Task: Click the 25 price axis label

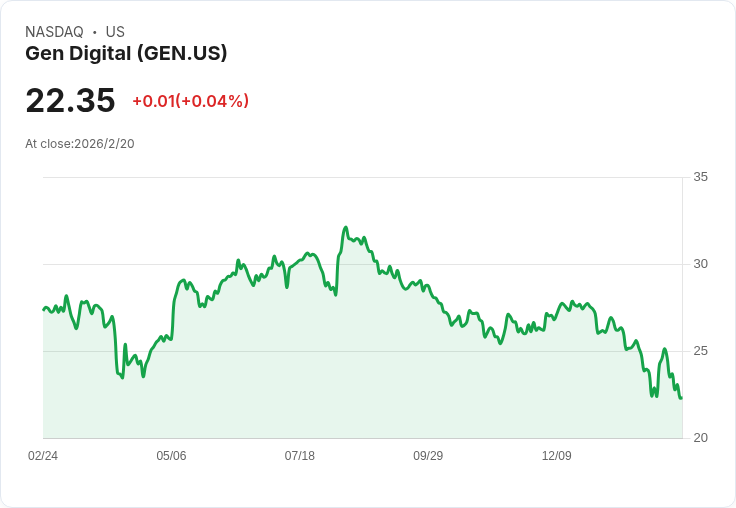Action: [x=700, y=351]
